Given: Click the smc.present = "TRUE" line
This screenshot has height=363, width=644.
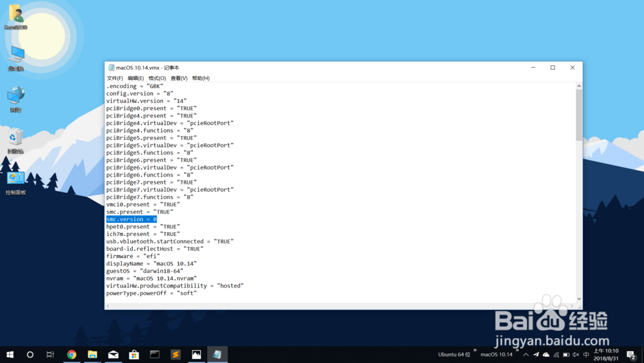Looking at the screenshot, I should [140, 211].
